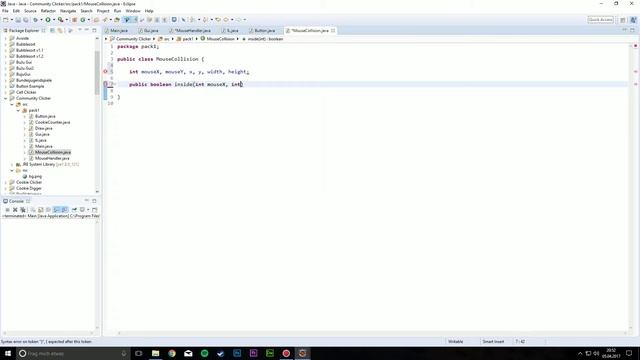Open the Navigate menu
Viewport: 640px width, 360px height.
68,11
